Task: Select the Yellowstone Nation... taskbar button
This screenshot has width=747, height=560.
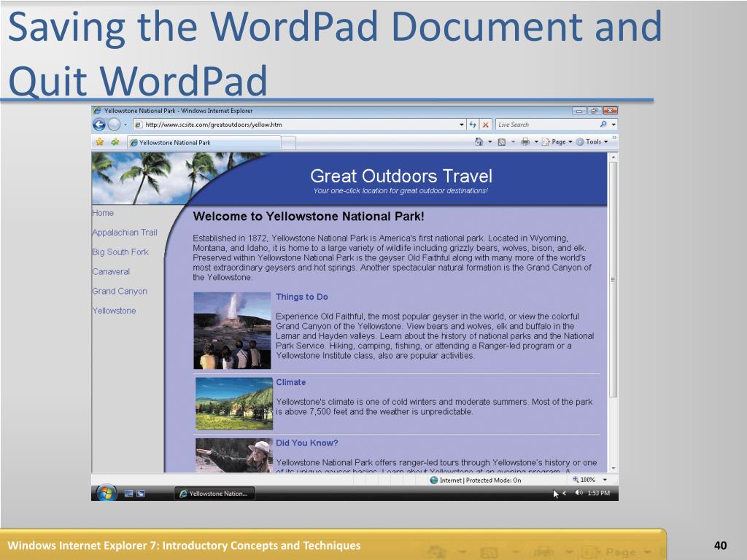Action: 214,494
